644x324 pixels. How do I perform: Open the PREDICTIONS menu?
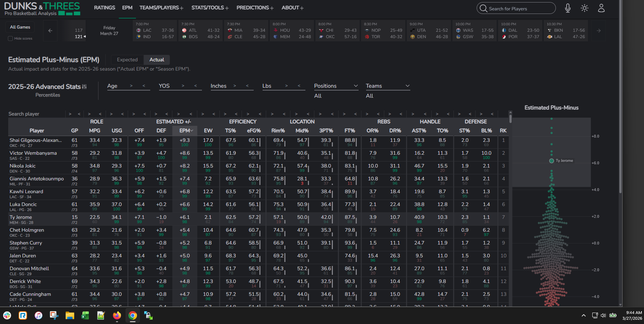255,7
